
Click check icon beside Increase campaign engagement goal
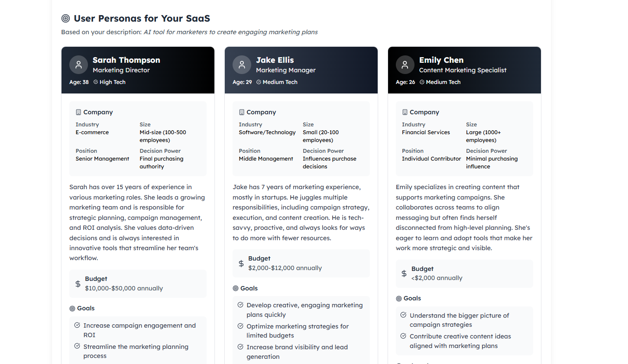coord(77,325)
